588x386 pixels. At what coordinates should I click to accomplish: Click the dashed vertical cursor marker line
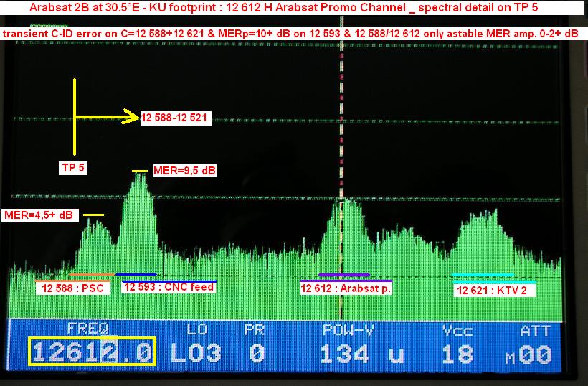coord(342,143)
